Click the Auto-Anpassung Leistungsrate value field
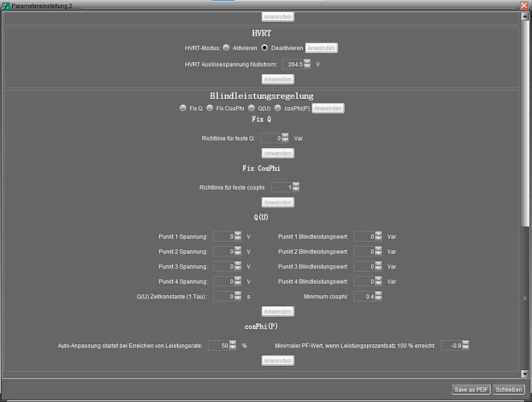The image size is (532, 402). 218,346
